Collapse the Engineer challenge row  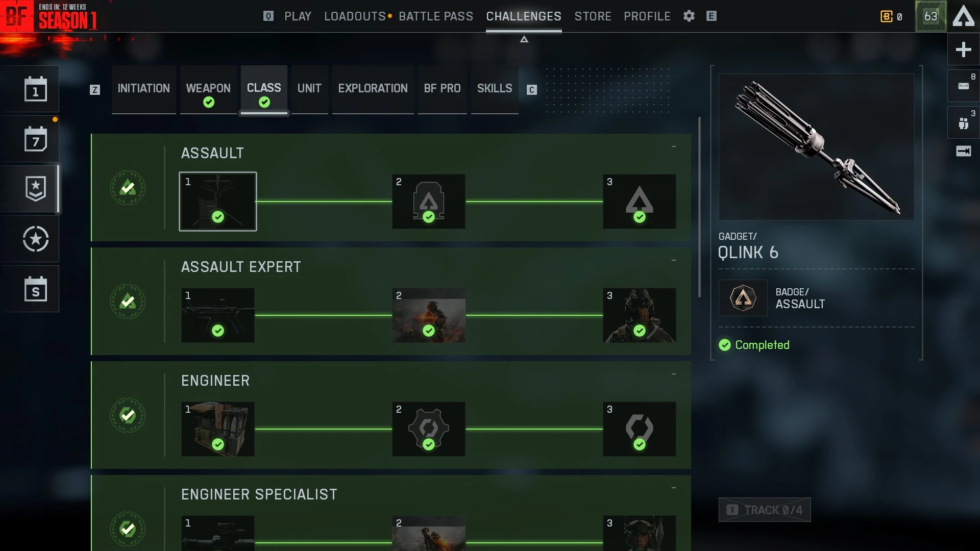pos(674,374)
